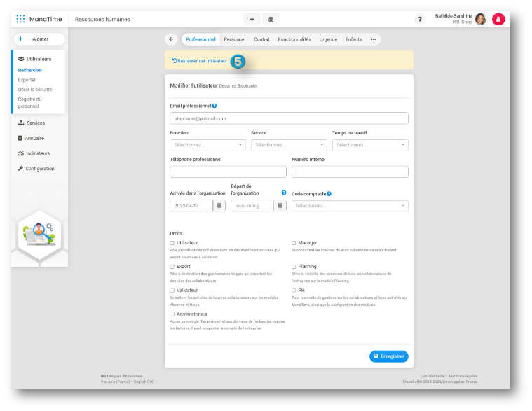Click the arrival date field 2023-04-17

pos(191,206)
